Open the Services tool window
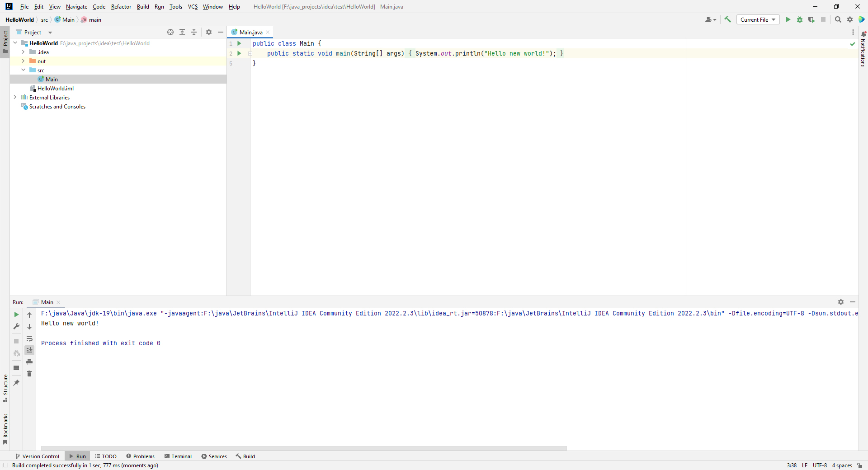The image size is (868, 470). click(214, 456)
